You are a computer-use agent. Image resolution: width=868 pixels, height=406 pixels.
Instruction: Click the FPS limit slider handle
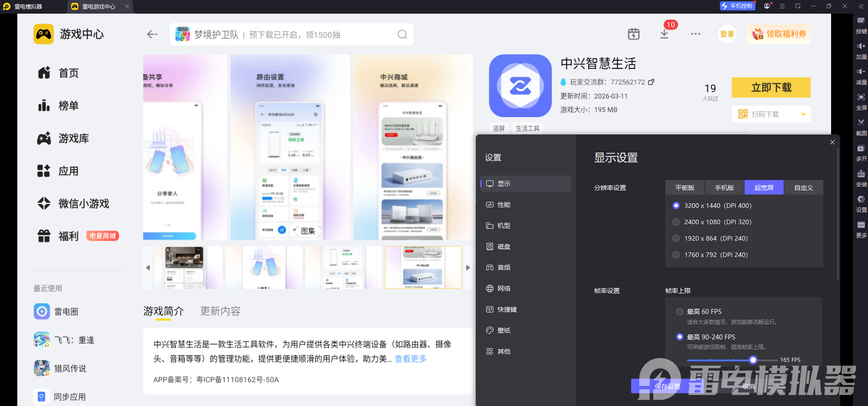[753, 360]
